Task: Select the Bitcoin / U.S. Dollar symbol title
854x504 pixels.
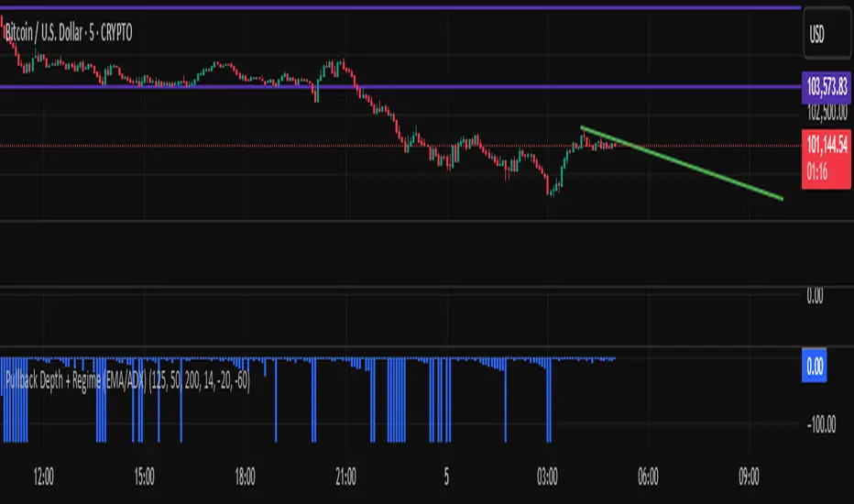Action: click(69, 33)
